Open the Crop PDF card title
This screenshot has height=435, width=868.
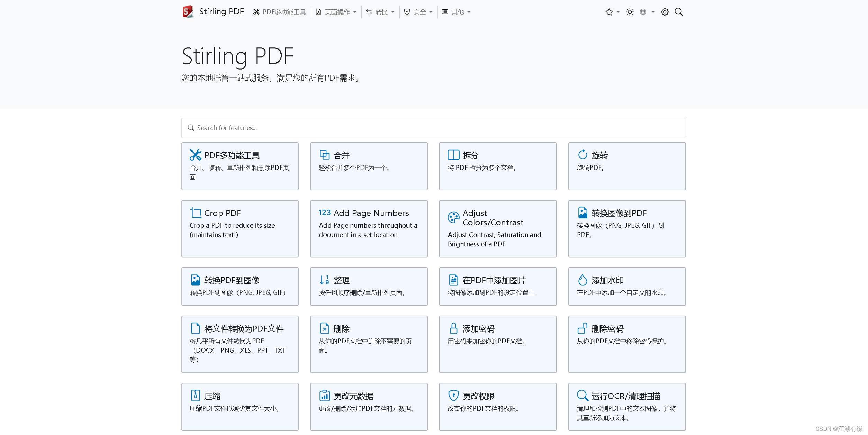click(x=223, y=213)
